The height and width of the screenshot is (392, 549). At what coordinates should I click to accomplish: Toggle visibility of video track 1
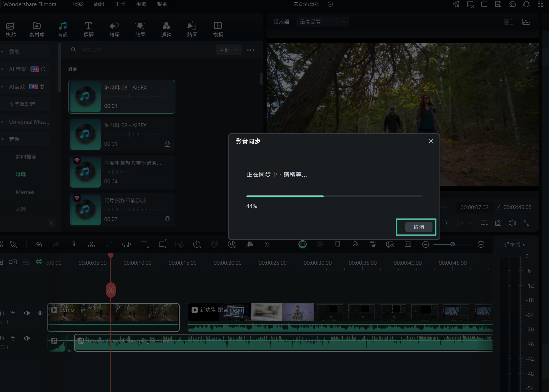[x=40, y=313]
